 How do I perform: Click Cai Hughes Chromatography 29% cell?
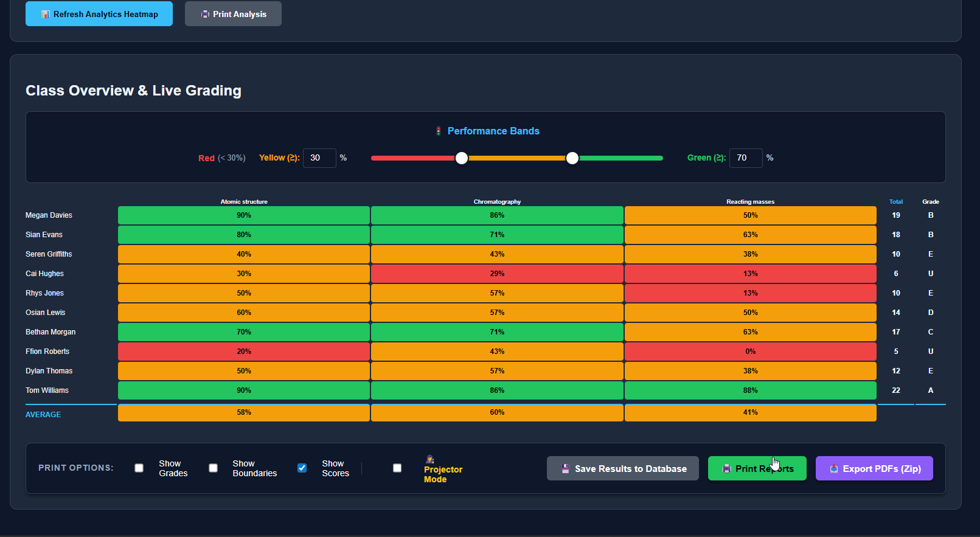pos(497,274)
